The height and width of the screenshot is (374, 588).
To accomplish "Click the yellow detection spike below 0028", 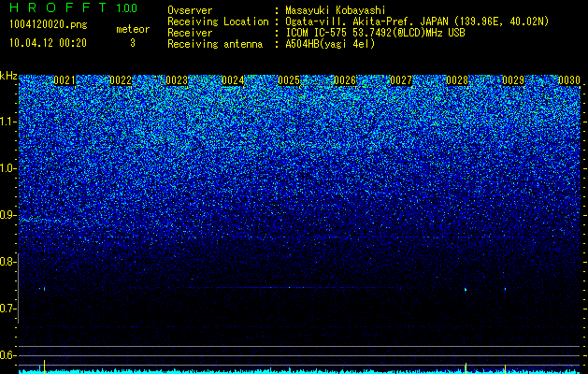I will pos(466,368).
